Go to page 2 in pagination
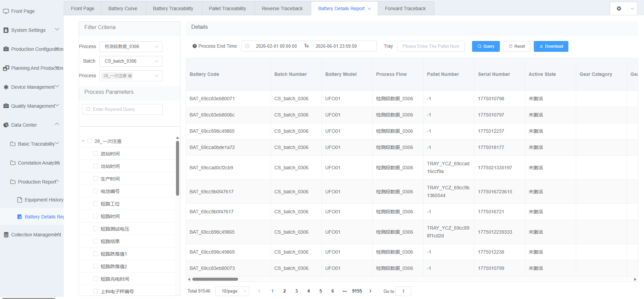The height and width of the screenshot is (299, 644). [x=285, y=291]
